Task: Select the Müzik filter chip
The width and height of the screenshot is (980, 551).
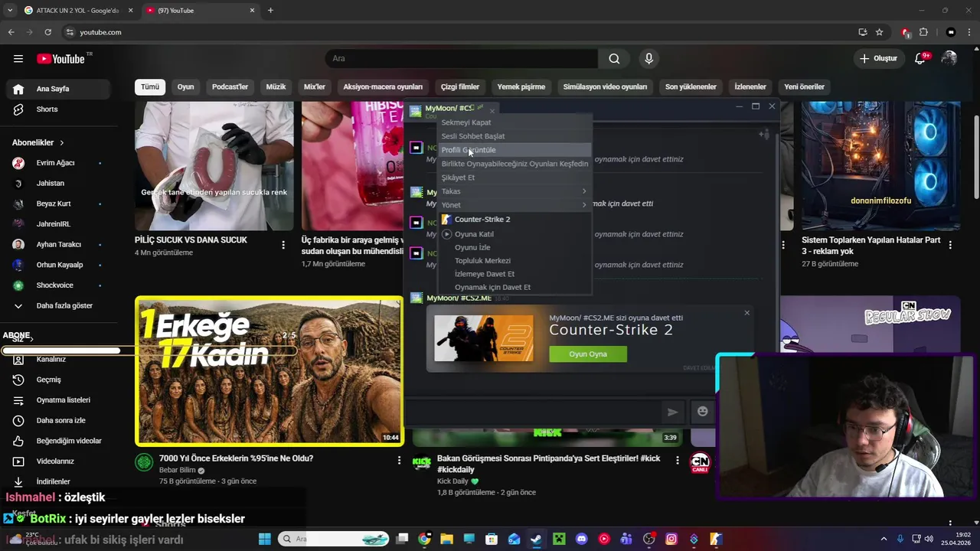Action: [276, 87]
